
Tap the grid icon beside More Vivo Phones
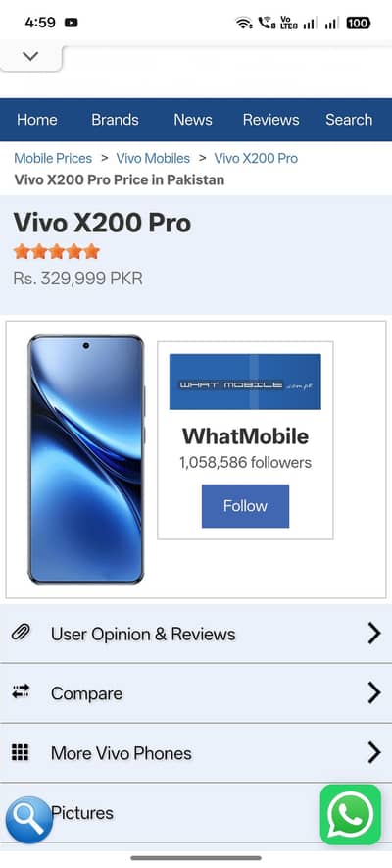coord(21,752)
